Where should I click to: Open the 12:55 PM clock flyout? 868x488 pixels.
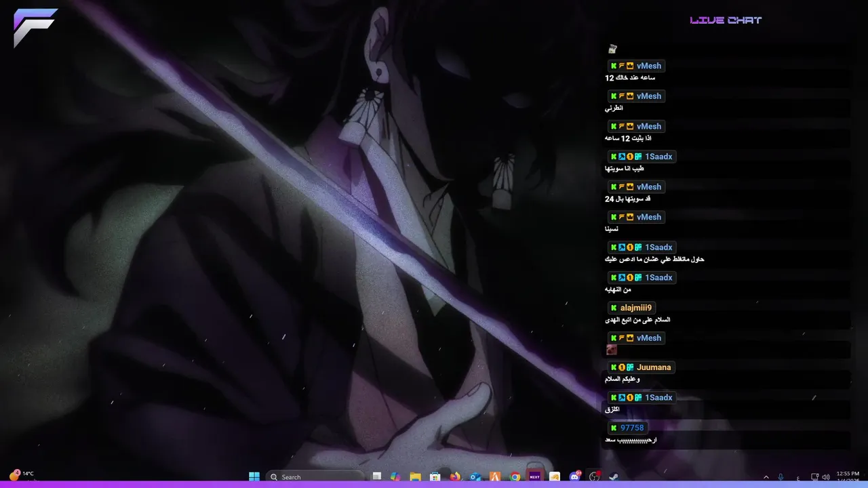(848, 476)
